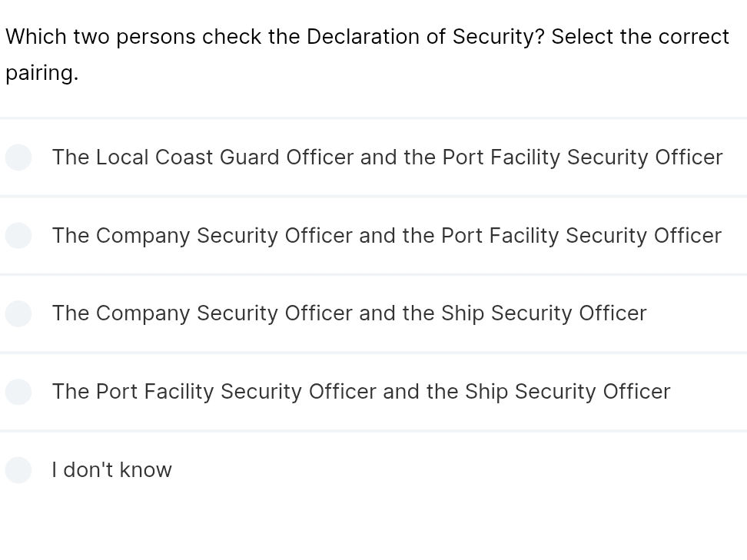This screenshot has width=747, height=560.
Task: Activate the fourth option's radio button
Action: [x=18, y=392]
